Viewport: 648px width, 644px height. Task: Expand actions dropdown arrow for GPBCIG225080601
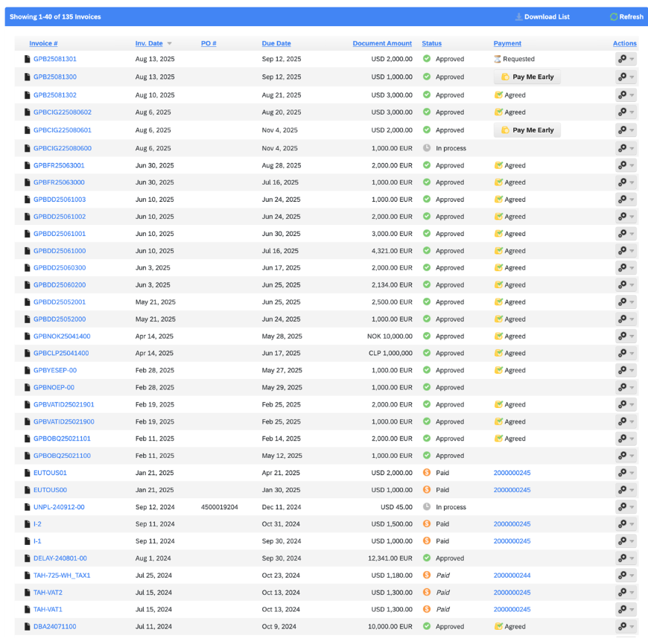pyautogui.click(x=632, y=130)
